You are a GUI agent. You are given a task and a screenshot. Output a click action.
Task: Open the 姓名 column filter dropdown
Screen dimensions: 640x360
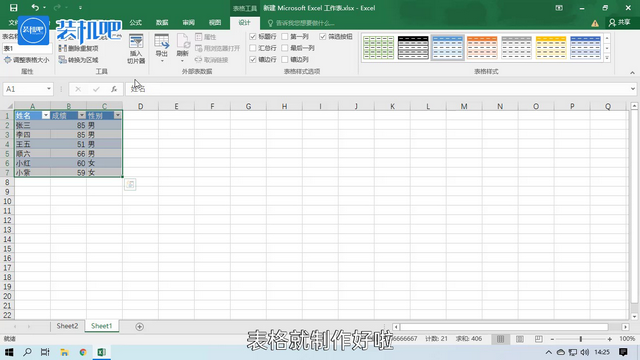click(46, 116)
